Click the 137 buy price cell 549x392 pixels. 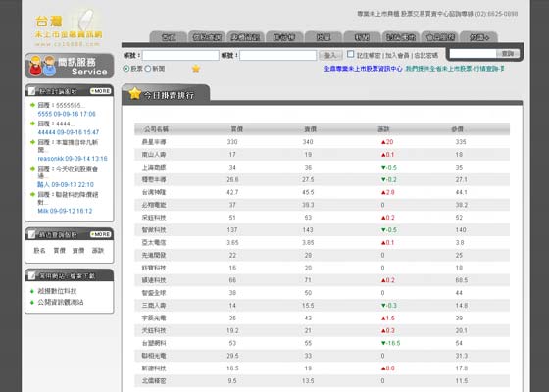(232, 230)
